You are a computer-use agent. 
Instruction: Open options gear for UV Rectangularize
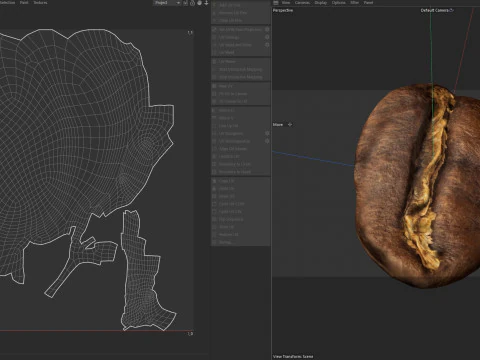[267, 141]
